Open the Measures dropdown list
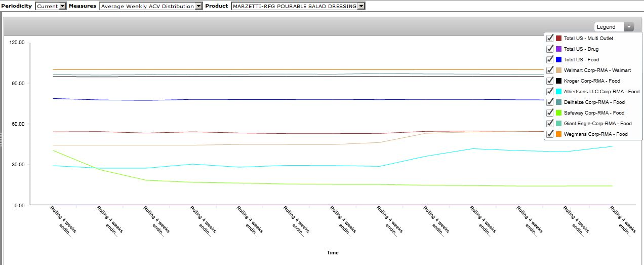 pos(198,6)
